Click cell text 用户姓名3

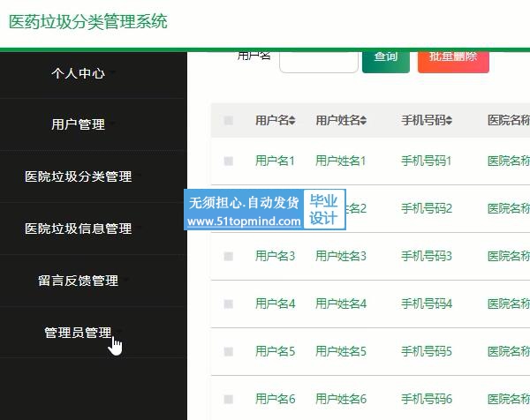(x=341, y=256)
